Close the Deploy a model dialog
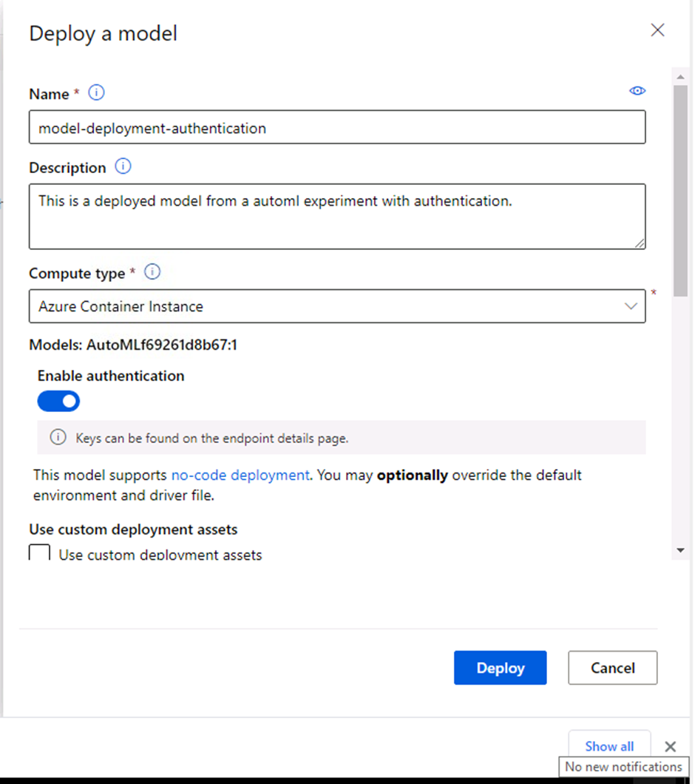695x784 pixels. click(657, 30)
